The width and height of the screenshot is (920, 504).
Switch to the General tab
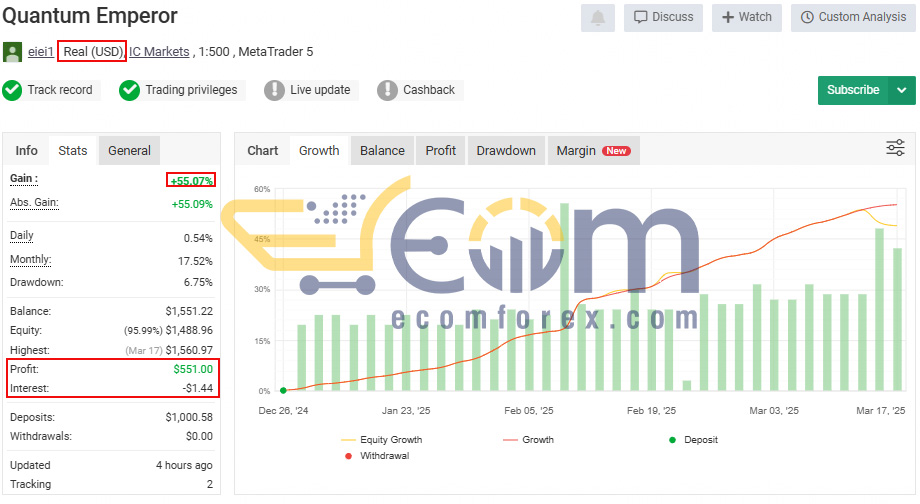[x=129, y=151]
